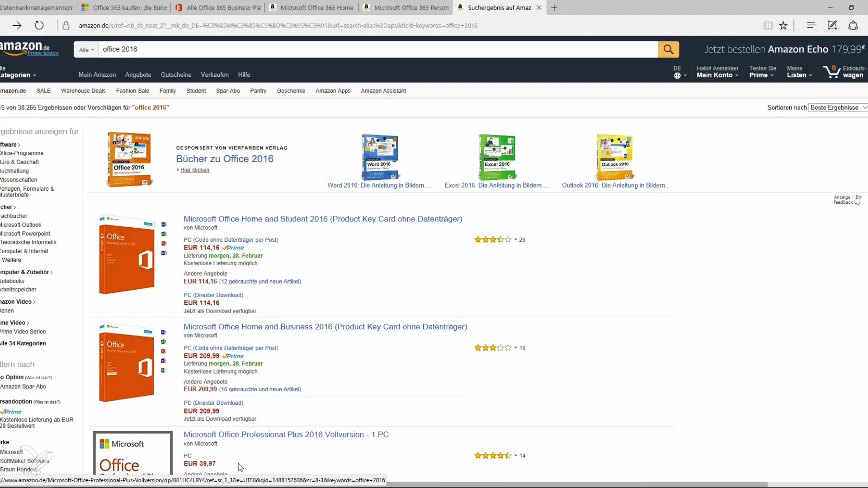
Task: Click 12 gebrauchte und neue Artikel link
Action: point(260,282)
